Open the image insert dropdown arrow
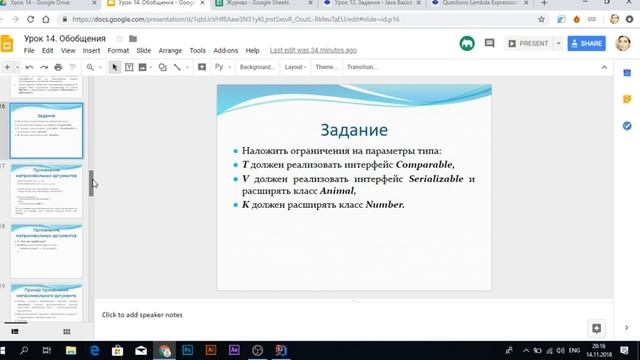The height and width of the screenshot is (360, 640). tap(151, 67)
